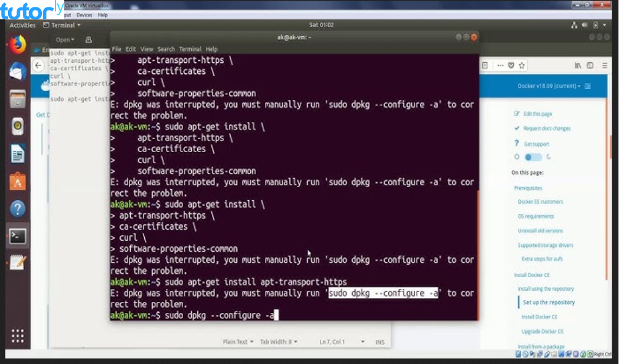Image resolution: width=619 pixels, height=364 pixels.
Task: Open the Help question-mark dock icon
Action: [17, 209]
